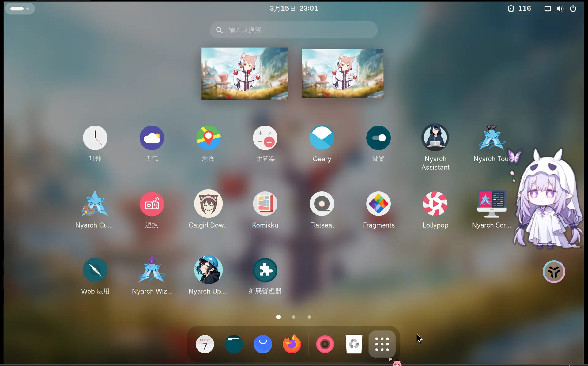Go to the third app grid page dot
This screenshot has height=366, width=588.
click(309, 317)
